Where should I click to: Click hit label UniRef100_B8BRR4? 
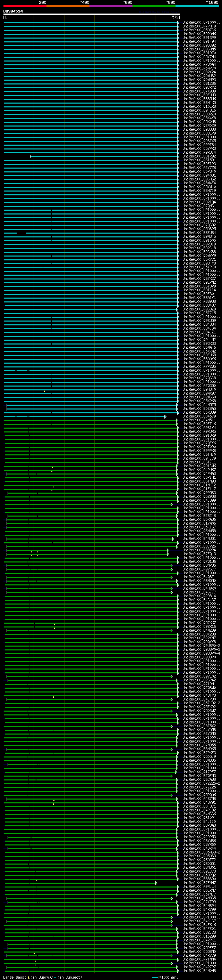199,550
